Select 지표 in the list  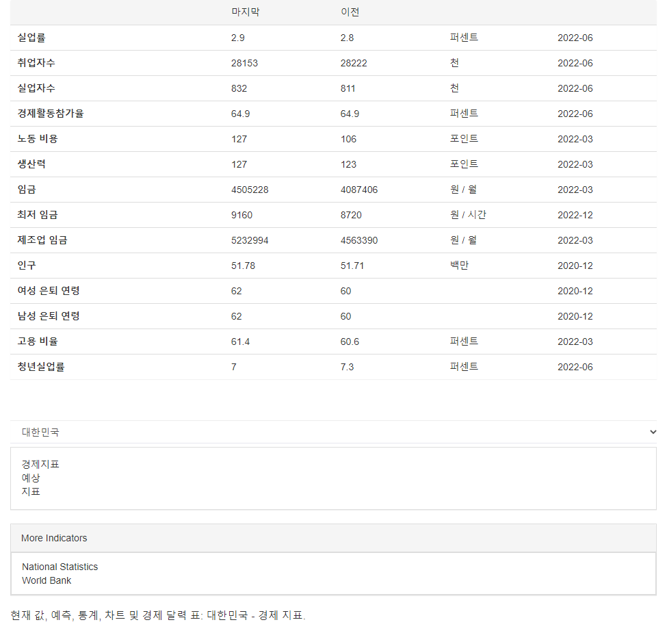click(31, 491)
